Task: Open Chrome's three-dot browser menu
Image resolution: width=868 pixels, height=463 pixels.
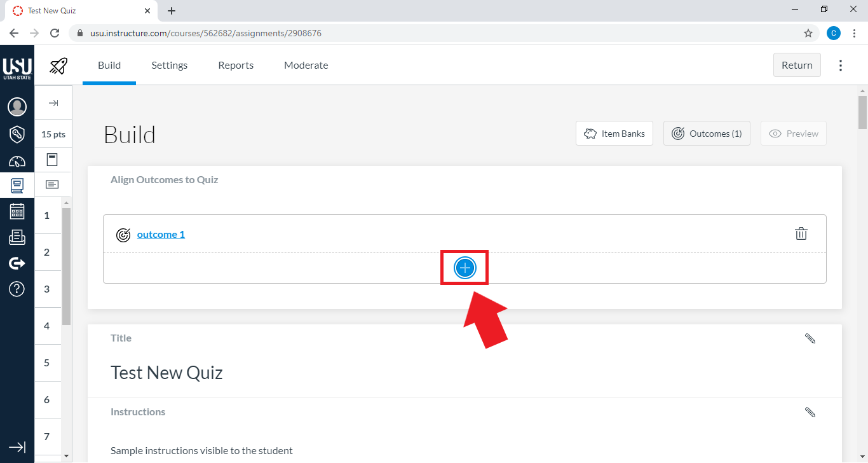Action: pos(855,32)
